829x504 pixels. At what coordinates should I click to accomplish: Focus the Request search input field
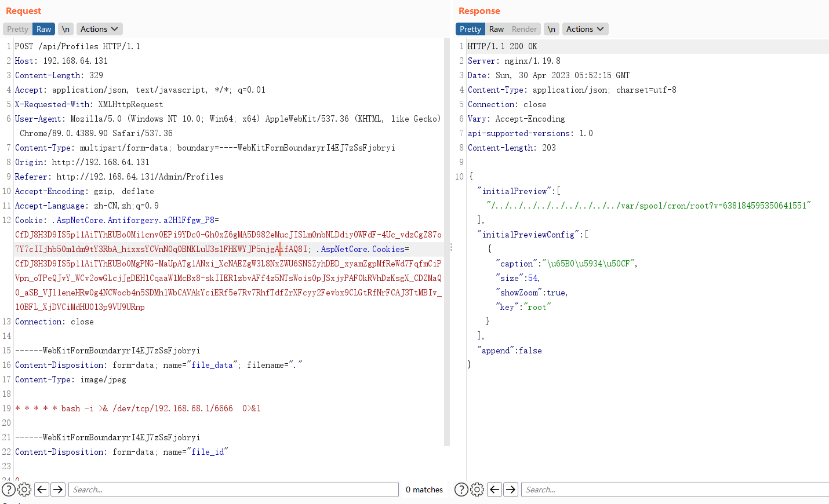[x=234, y=490]
